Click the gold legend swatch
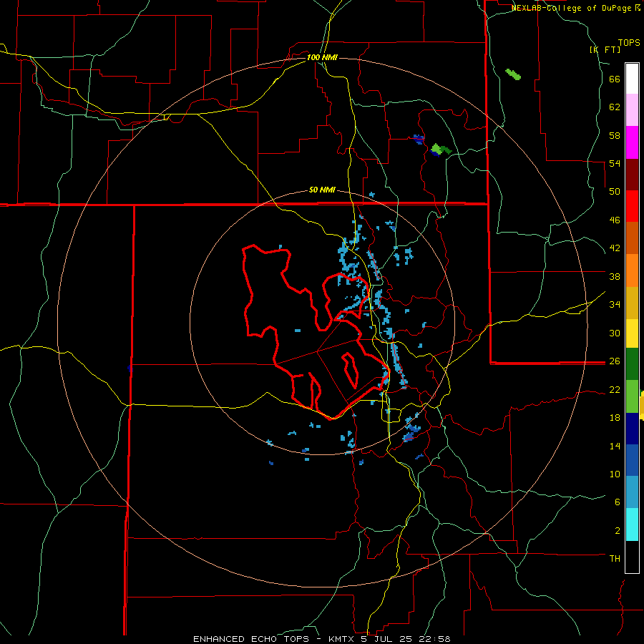 632,303
